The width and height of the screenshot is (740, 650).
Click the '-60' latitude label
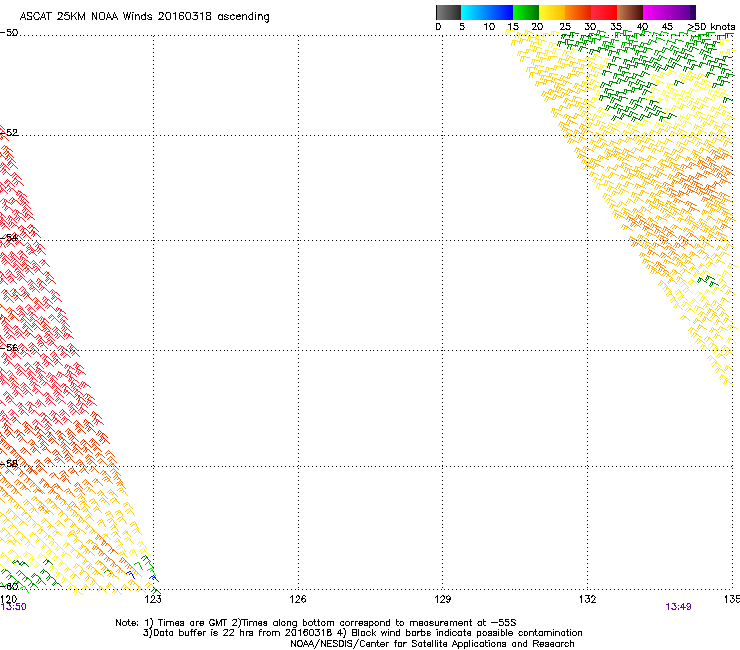click(9, 586)
